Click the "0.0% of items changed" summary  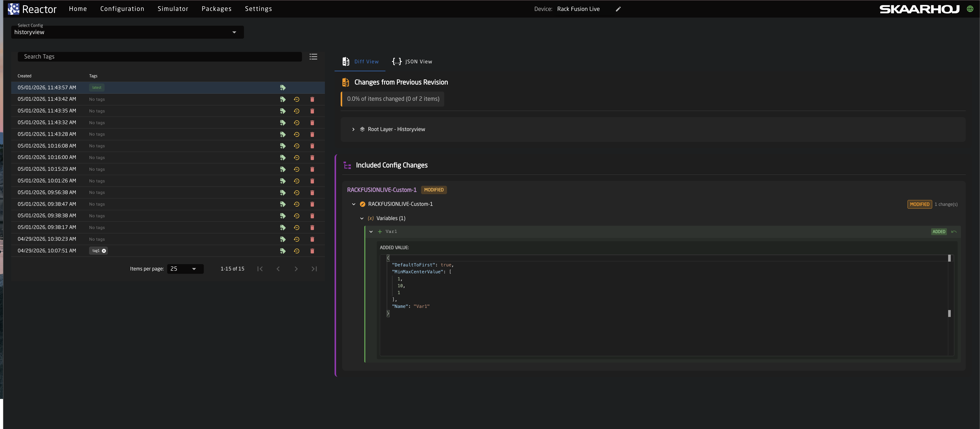[393, 99]
